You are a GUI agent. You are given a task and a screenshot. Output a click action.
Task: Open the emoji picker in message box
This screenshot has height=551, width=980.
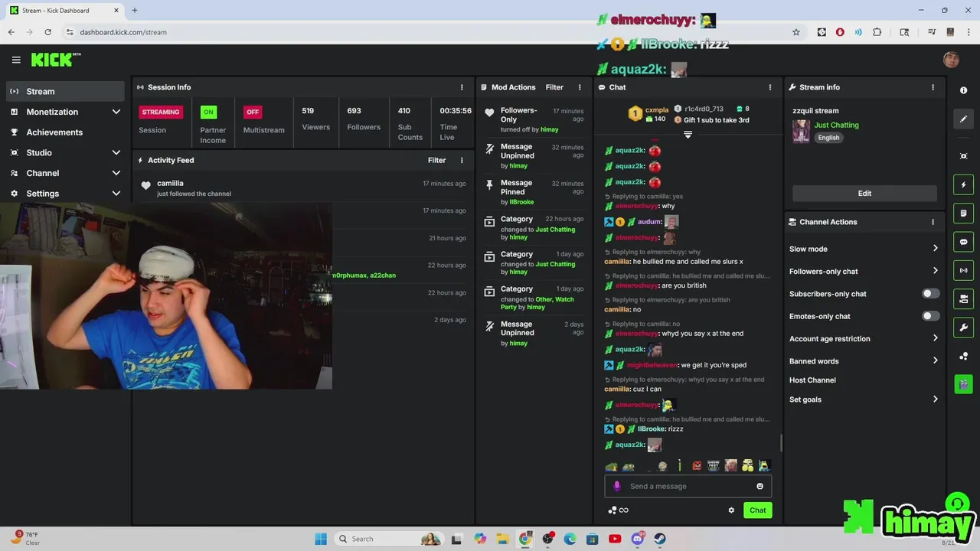759,486
